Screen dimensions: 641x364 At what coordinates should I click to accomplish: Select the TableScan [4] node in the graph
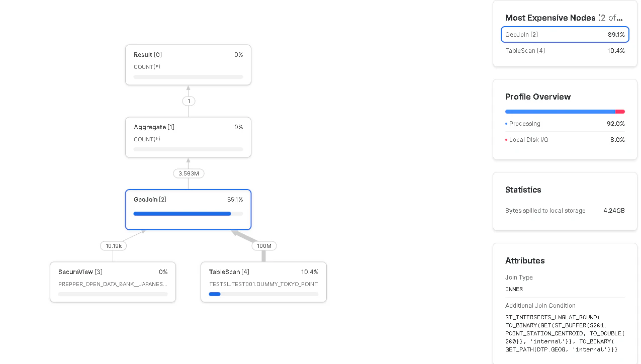263,282
